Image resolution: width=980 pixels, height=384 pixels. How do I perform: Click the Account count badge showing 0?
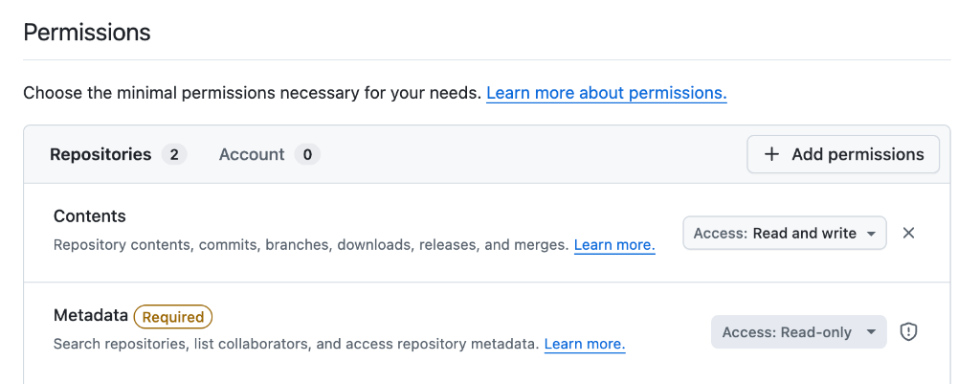point(306,154)
